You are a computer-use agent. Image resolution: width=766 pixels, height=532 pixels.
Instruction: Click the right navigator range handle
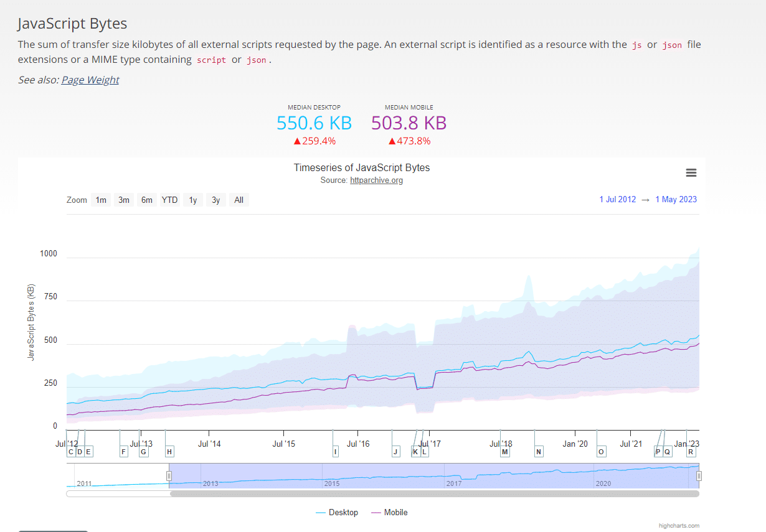point(699,476)
